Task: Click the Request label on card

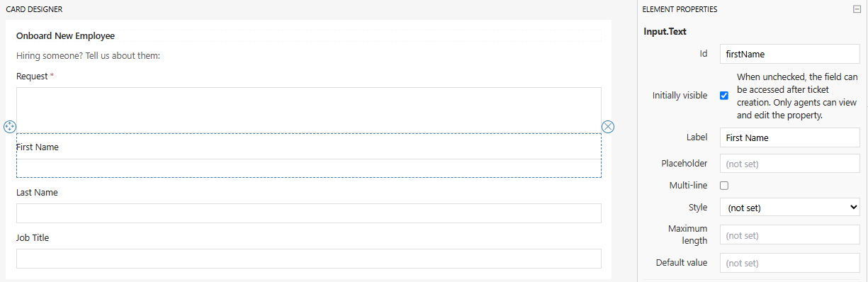Action: pos(32,76)
